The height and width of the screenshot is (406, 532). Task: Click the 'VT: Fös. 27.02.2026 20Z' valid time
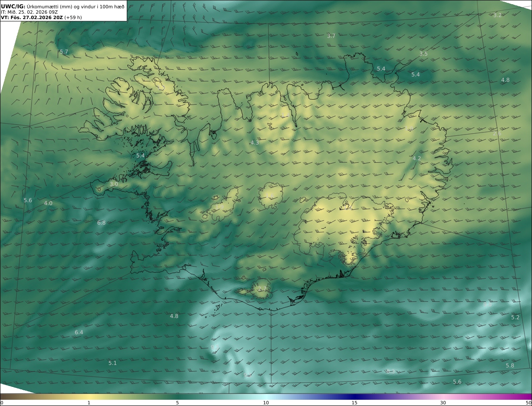(32, 18)
